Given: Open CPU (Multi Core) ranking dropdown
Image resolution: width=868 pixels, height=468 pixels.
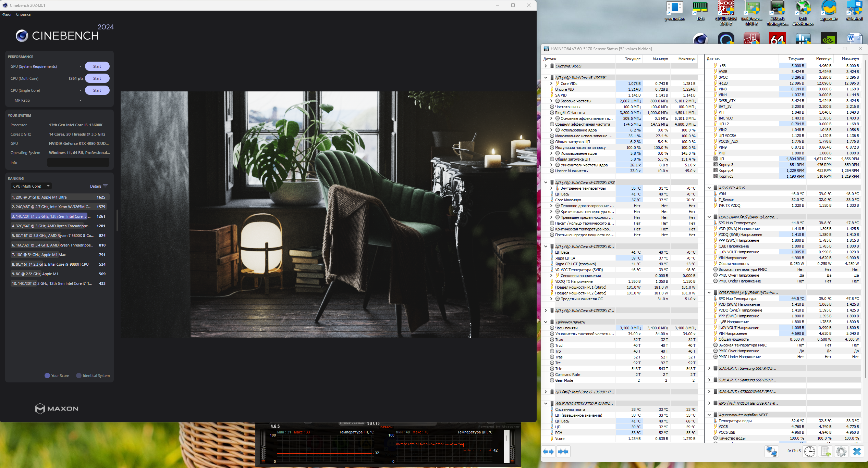Looking at the screenshot, I should click(31, 186).
